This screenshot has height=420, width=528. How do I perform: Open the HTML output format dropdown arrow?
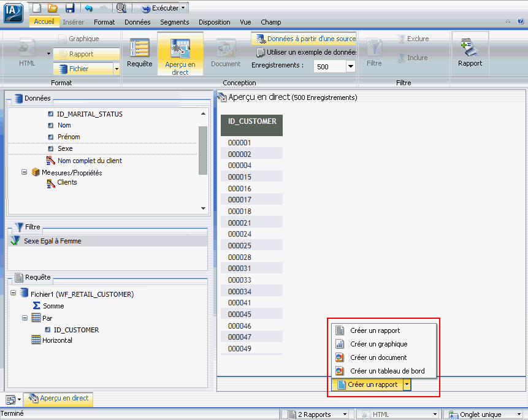click(48, 53)
